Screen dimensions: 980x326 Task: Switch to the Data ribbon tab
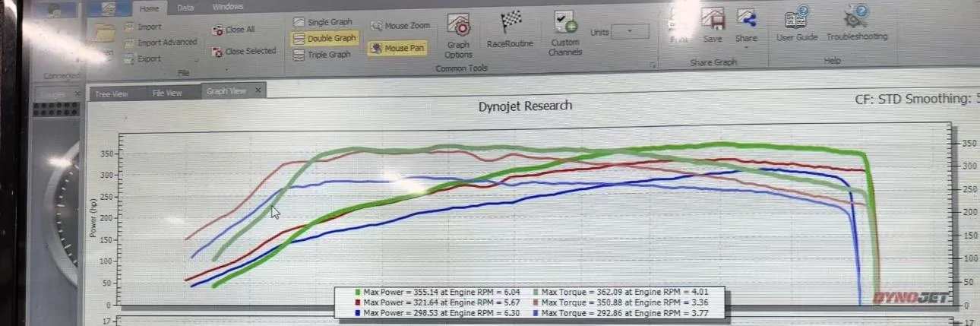(x=185, y=8)
